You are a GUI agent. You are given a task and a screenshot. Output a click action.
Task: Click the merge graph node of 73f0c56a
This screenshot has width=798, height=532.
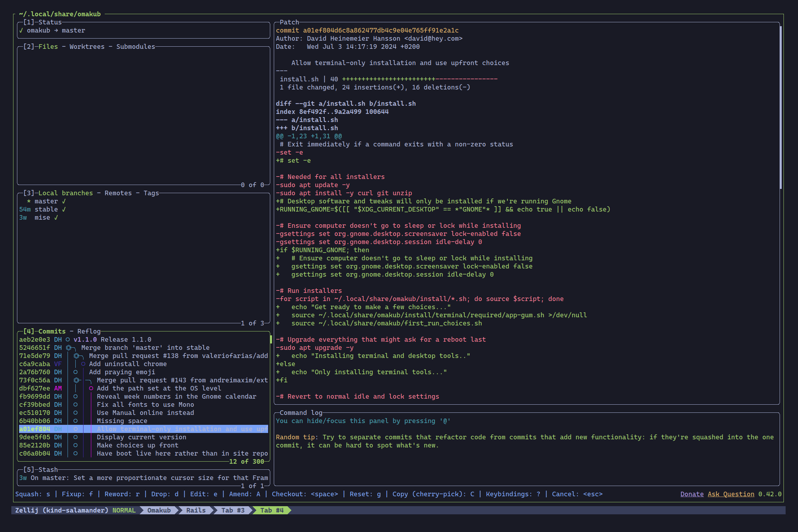76,380
